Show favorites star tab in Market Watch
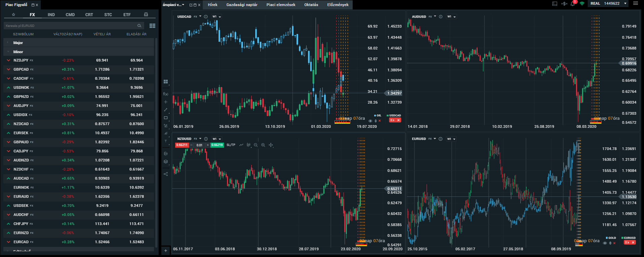Screen dimensions: 644x257 coord(13,14)
